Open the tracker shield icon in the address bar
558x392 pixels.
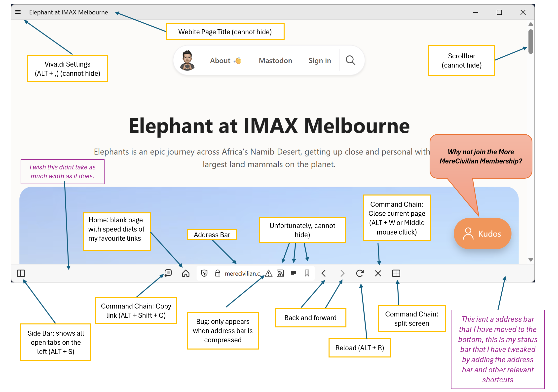tap(204, 273)
